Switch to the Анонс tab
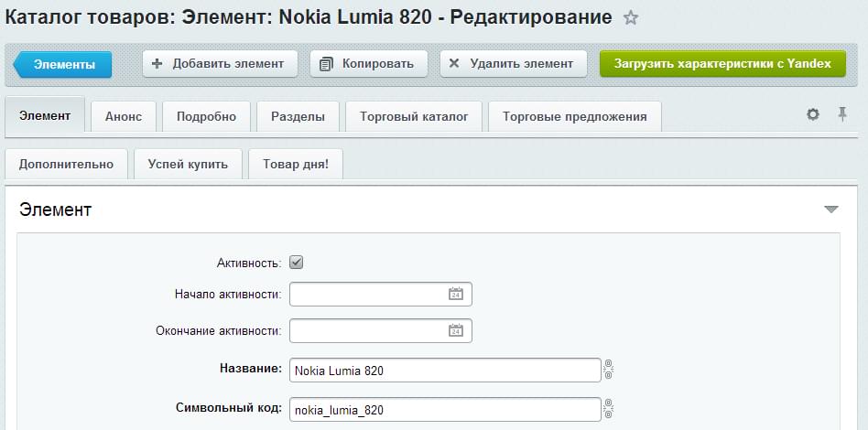Viewport: 868px width, 430px height. pos(124,116)
